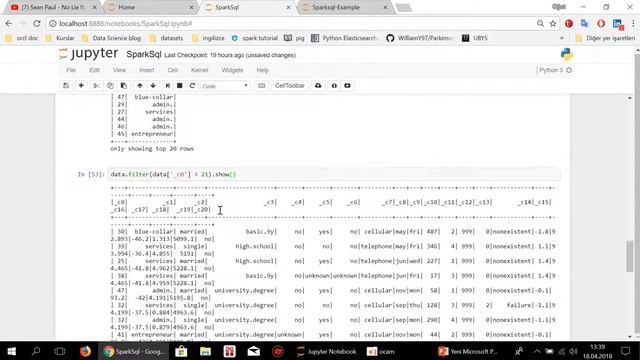Open the orcl doc bookmark folder
This screenshot has width=640, height=360.
[x=22, y=38]
